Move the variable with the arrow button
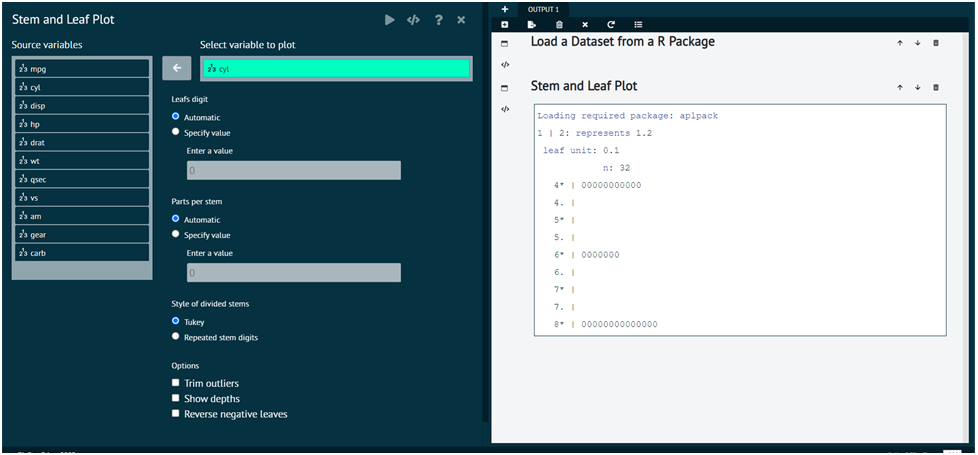The width and height of the screenshot is (978, 455). pos(177,68)
